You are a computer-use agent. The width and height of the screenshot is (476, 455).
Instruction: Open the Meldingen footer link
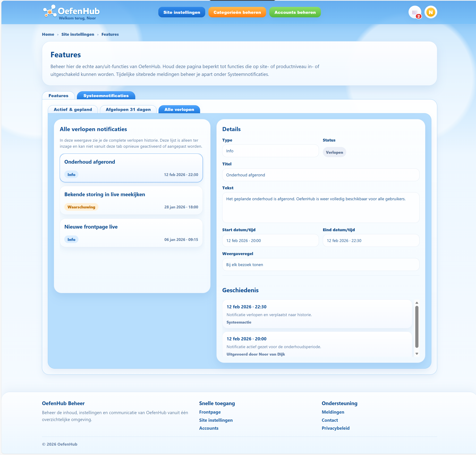point(333,412)
